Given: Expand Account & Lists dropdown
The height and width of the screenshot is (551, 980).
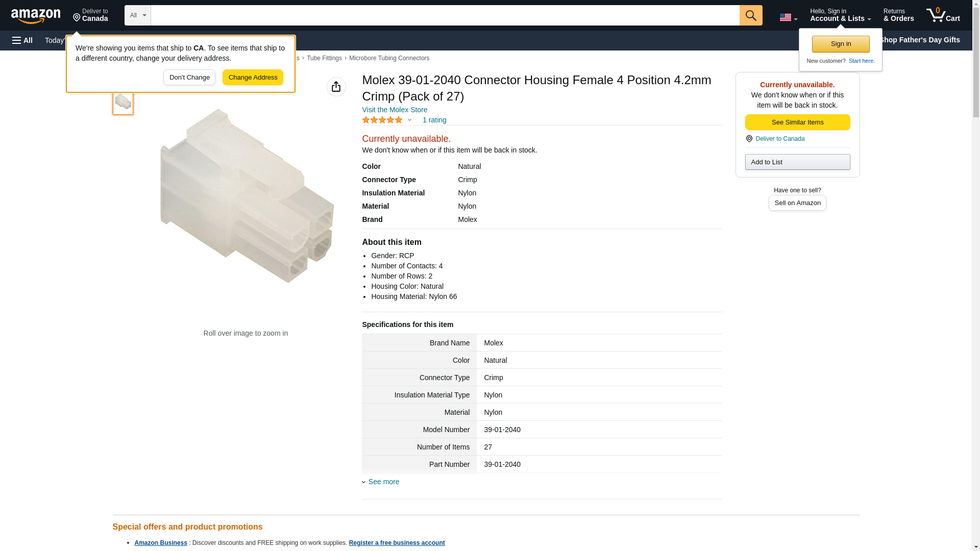Looking at the screenshot, I should point(840,15).
